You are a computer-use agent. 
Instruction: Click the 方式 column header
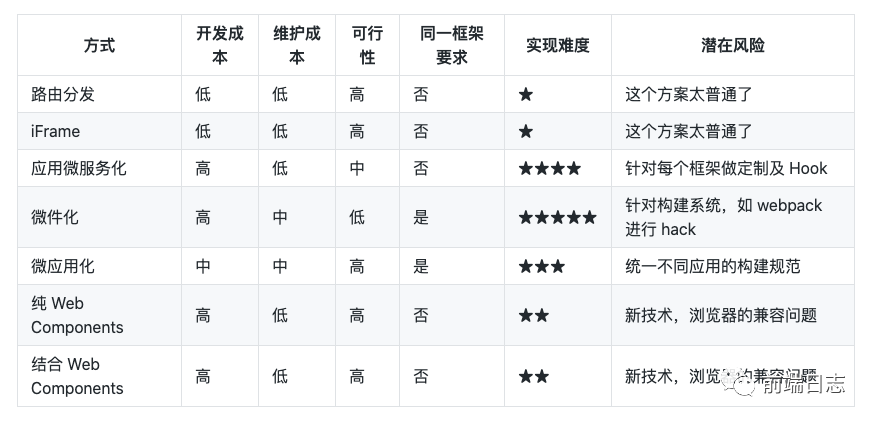(x=99, y=45)
